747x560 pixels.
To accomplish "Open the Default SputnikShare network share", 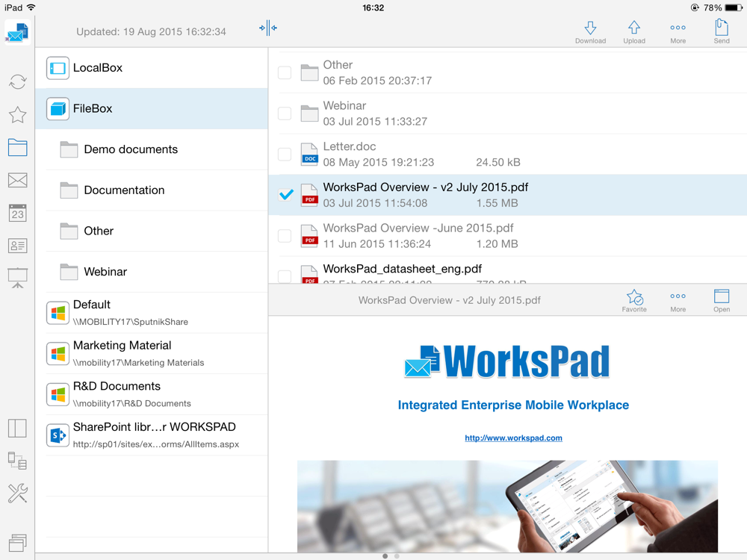I will tap(152, 312).
